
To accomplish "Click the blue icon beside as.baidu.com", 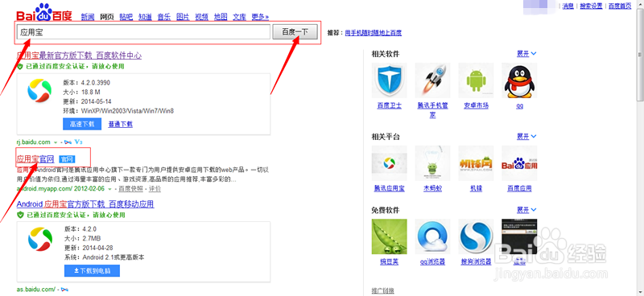I will coord(64,290).
